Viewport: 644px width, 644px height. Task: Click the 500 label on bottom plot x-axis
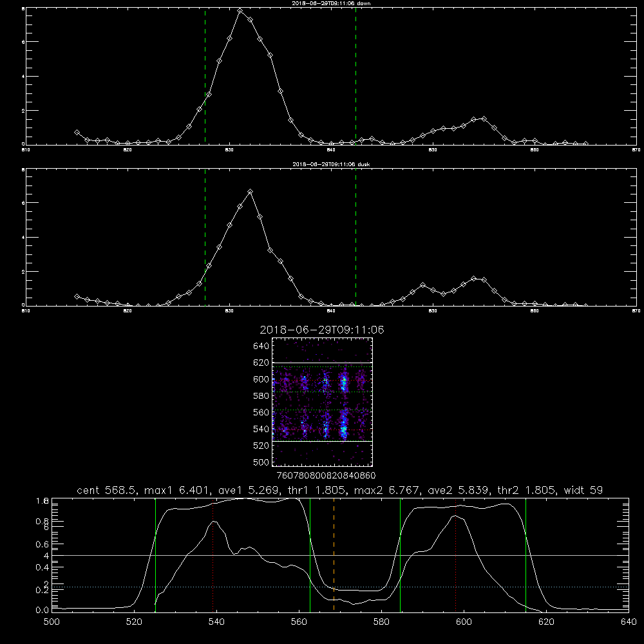[x=52, y=622]
